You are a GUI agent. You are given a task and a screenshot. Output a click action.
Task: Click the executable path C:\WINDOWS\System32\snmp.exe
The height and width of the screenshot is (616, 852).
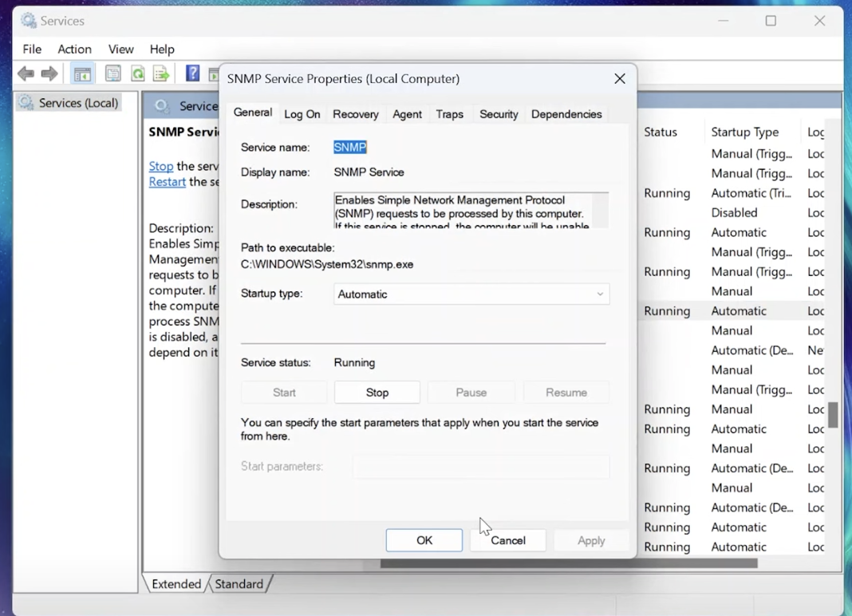pos(327,265)
